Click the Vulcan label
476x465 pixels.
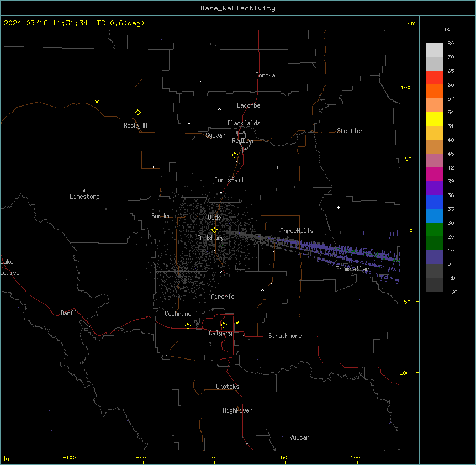(300, 437)
